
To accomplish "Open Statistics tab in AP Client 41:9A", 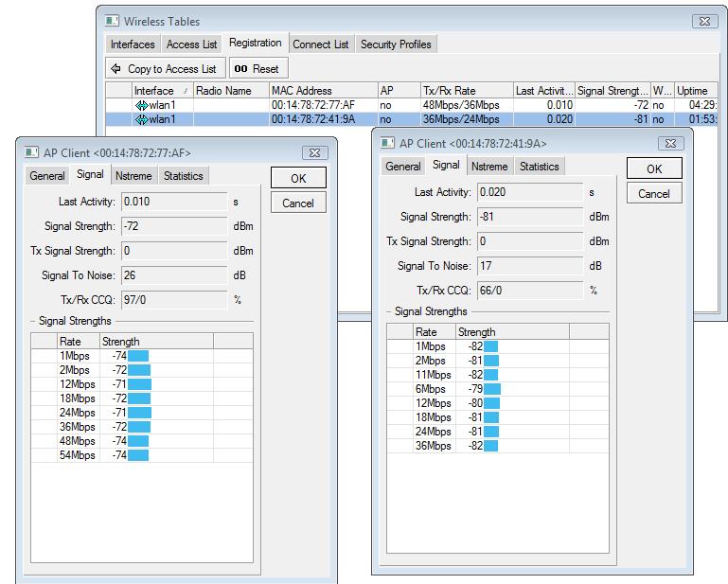I will pos(540,167).
